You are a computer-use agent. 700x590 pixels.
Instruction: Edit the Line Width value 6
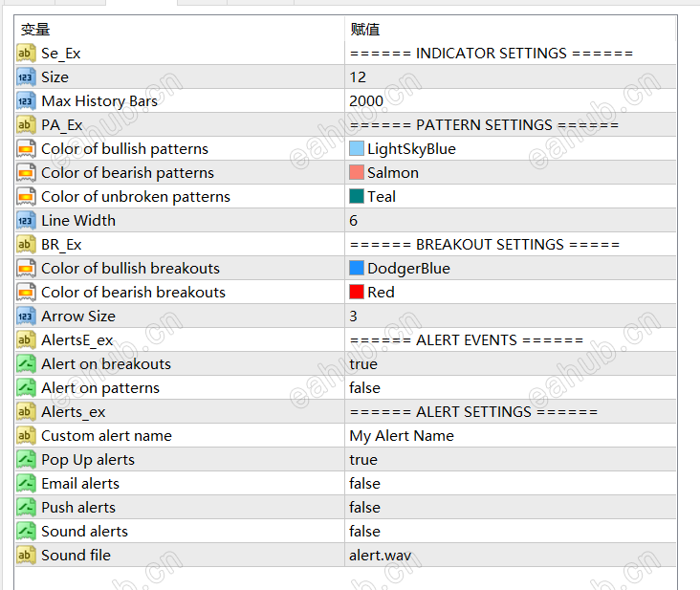[354, 221]
